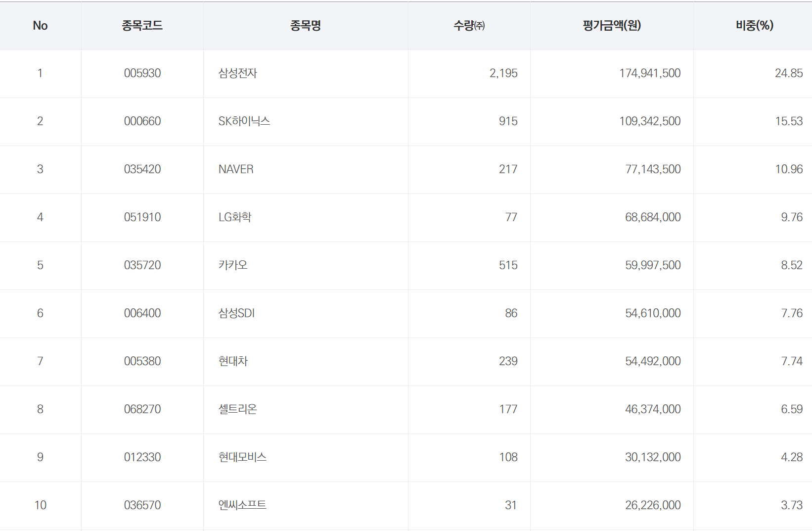The image size is (812, 531).
Task: Click weight value 8.52
Action: click(792, 265)
